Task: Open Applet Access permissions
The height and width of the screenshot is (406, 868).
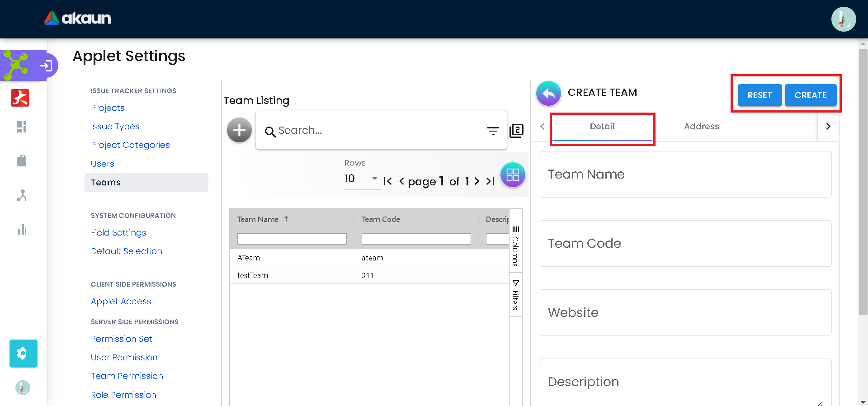Action: (121, 302)
